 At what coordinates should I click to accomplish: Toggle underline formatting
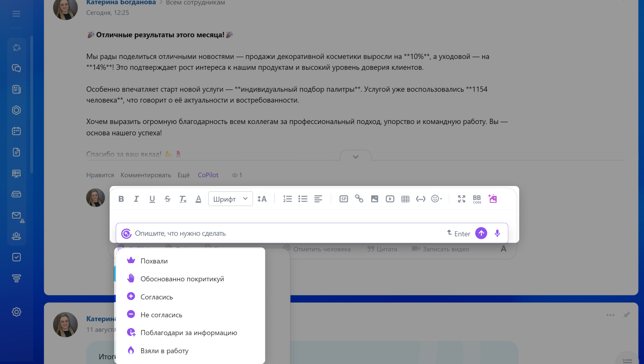click(x=152, y=199)
